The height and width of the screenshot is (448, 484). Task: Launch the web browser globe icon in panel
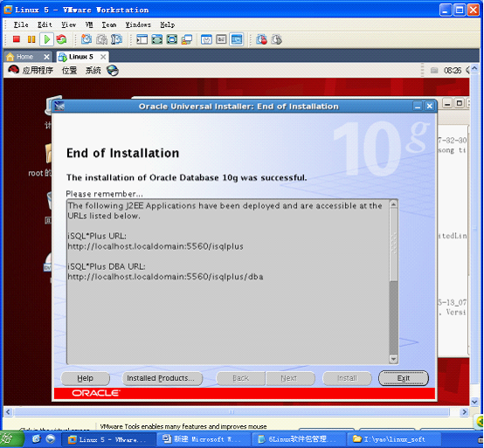click(x=113, y=71)
